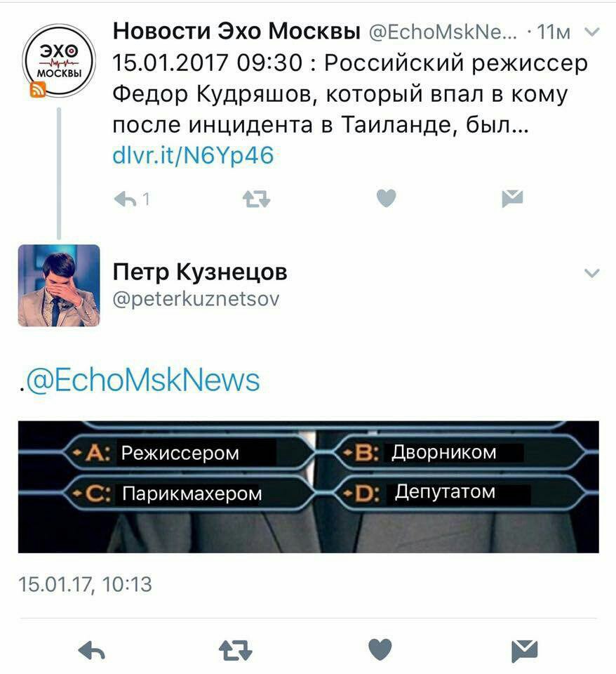Open Петр Кузнецов account name
The image size is (616, 674).
click(x=200, y=272)
